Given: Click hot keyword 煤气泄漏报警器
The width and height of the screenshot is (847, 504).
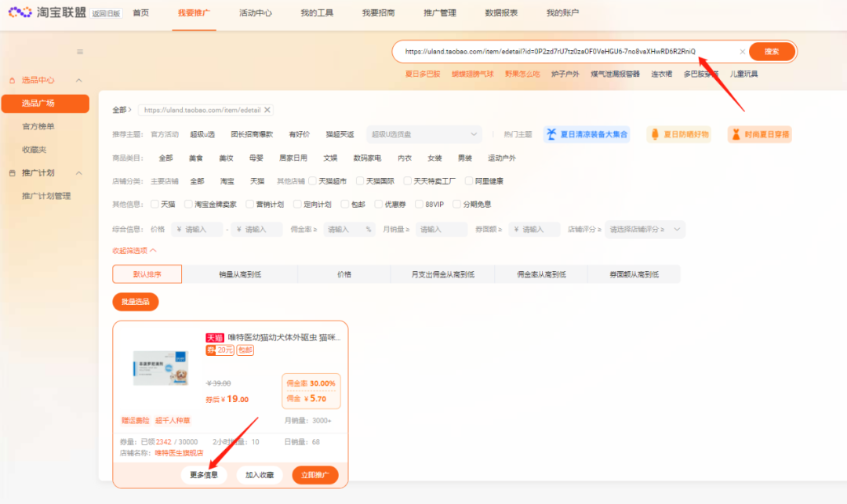Looking at the screenshot, I should 615,74.
